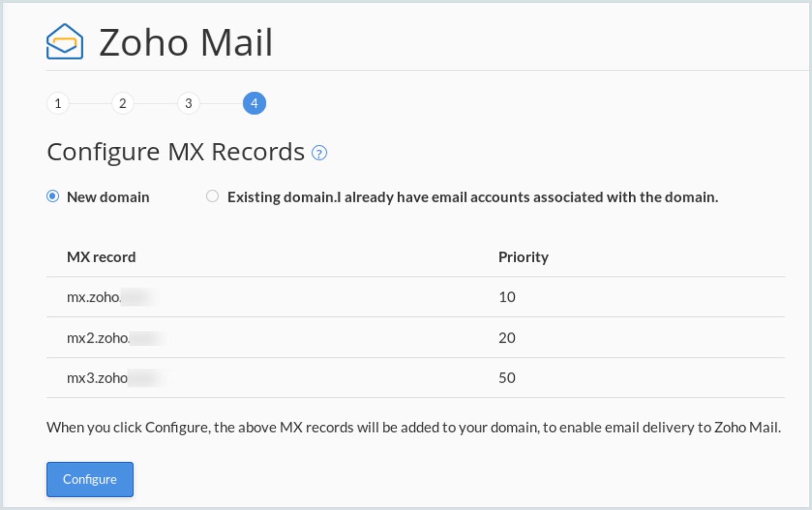The height and width of the screenshot is (510, 812).
Task: Click the "Existing domain" option label text
Action: [x=472, y=197]
